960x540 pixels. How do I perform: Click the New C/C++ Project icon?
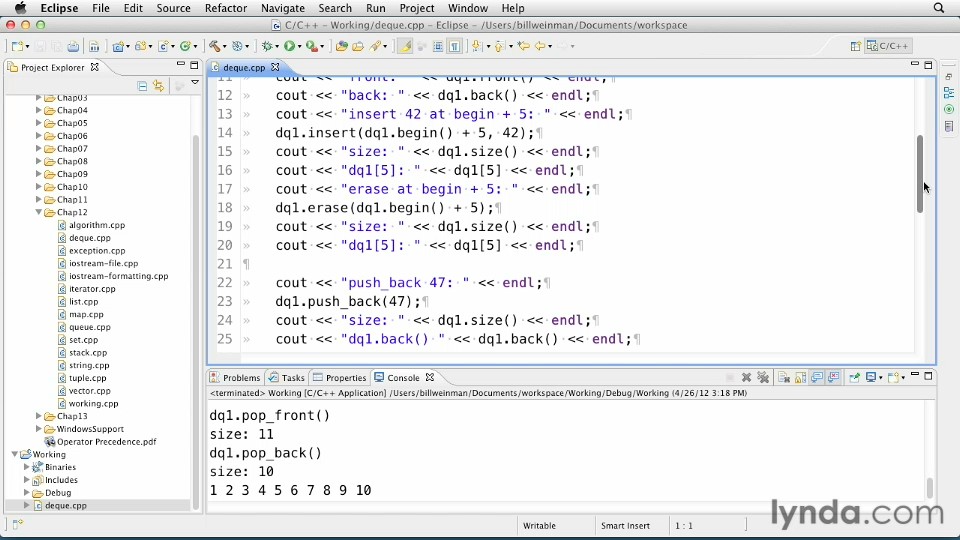[x=118, y=46]
